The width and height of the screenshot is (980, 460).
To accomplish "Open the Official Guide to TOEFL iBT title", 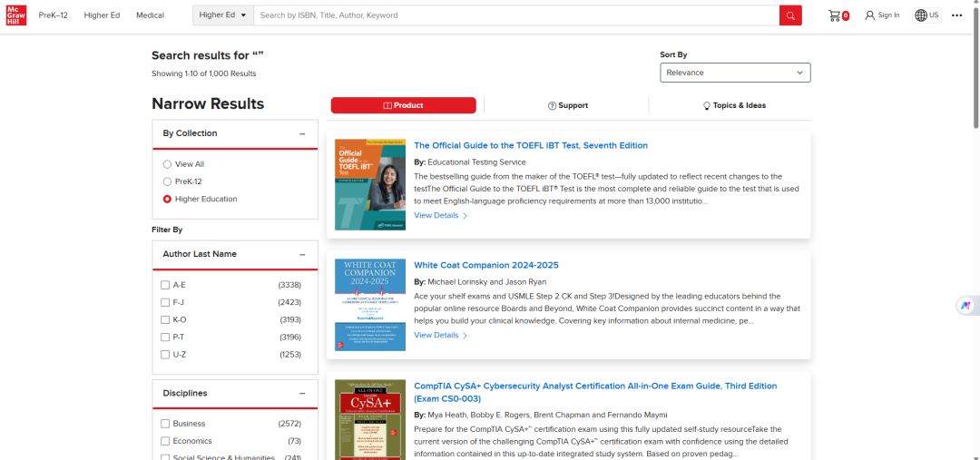I will (531, 146).
